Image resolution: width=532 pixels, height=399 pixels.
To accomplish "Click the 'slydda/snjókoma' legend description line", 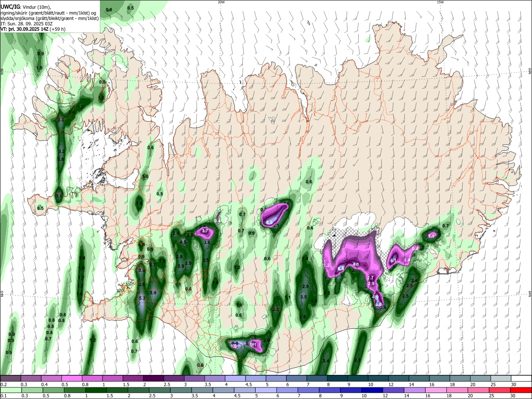I will coord(49,18).
